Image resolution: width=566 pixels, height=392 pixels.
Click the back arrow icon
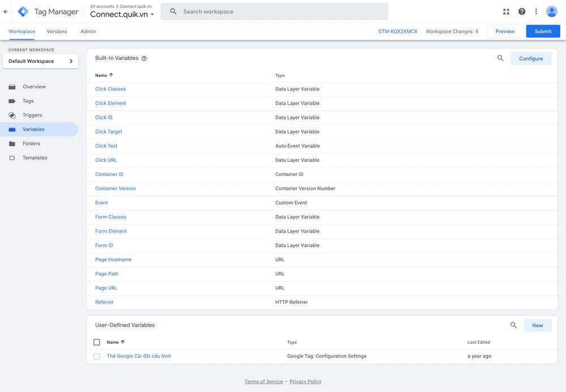point(6,11)
